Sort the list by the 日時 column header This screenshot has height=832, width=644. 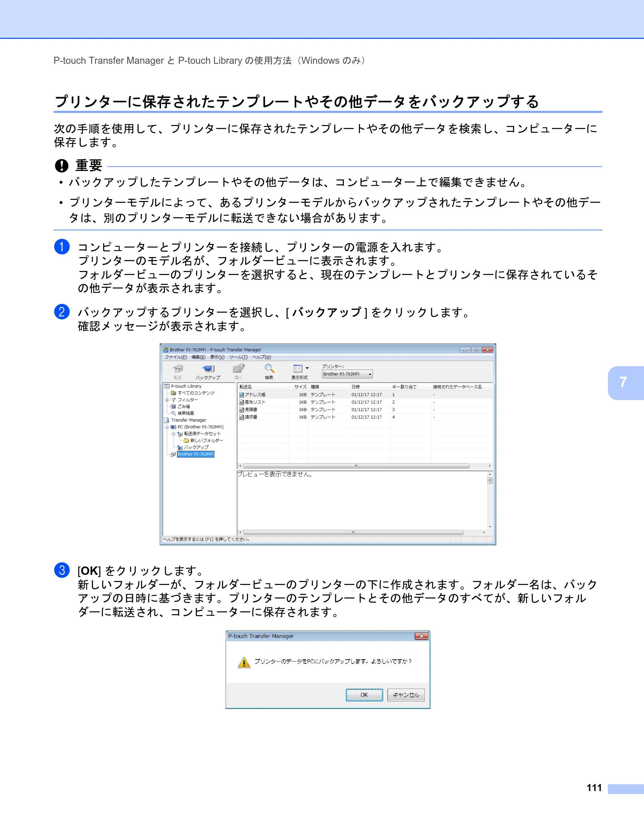pos(370,387)
